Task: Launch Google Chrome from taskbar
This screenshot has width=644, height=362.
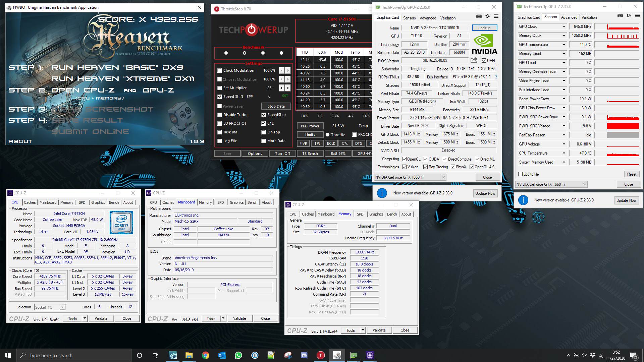Action: pyautogui.click(x=205, y=355)
